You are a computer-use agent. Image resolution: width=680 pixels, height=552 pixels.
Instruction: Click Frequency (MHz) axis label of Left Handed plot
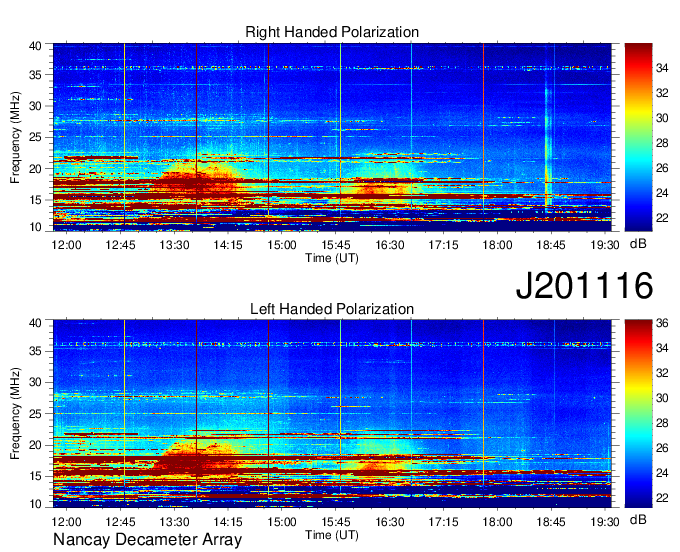tap(15, 414)
